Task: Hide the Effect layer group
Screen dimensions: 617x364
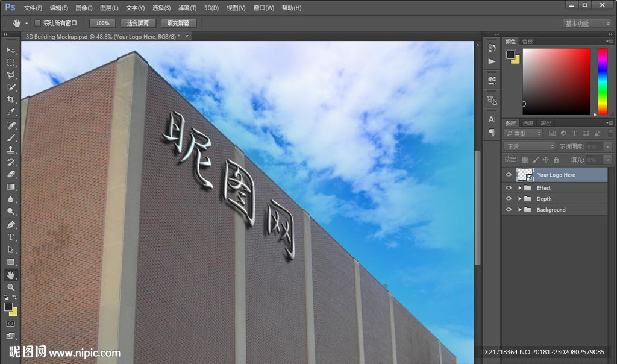Action: click(x=509, y=187)
